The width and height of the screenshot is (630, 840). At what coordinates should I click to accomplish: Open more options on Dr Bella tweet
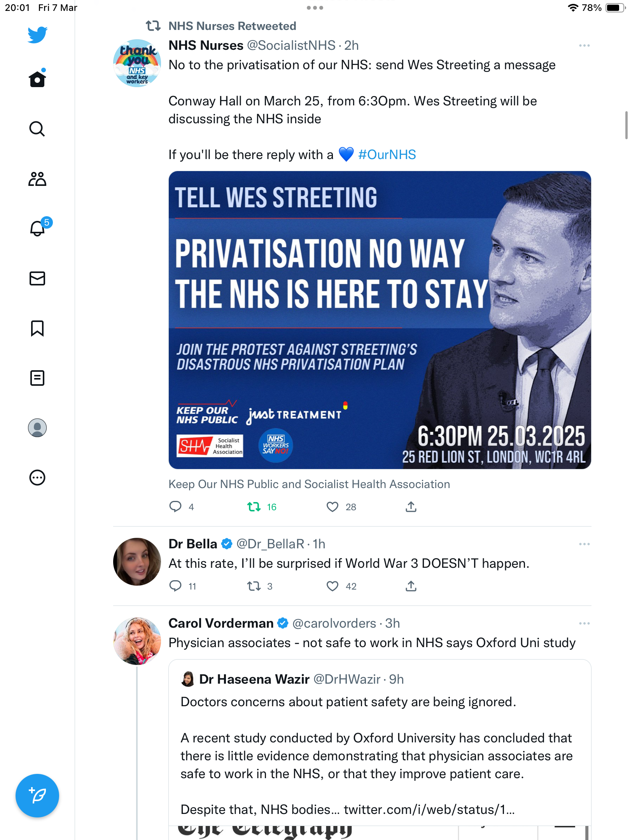584,544
